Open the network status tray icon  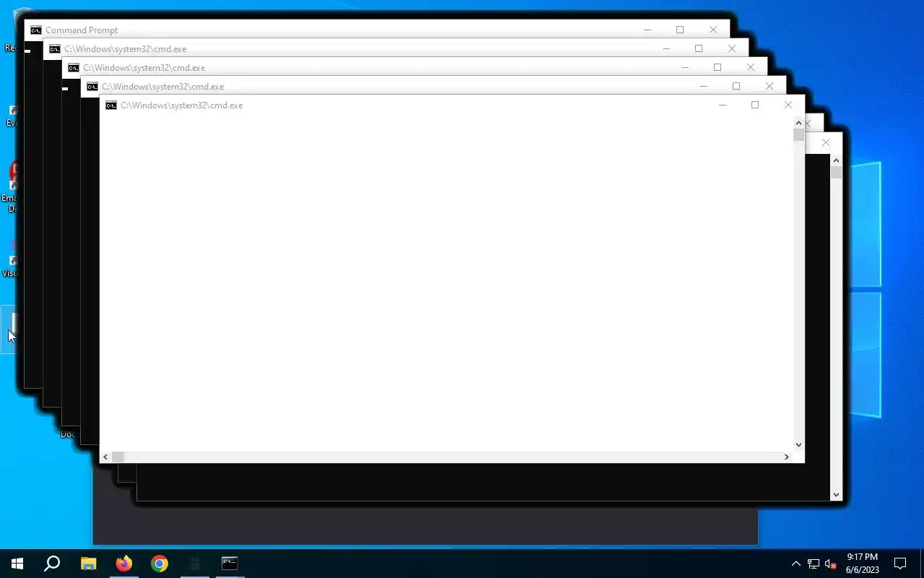pyautogui.click(x=814, y=564)
